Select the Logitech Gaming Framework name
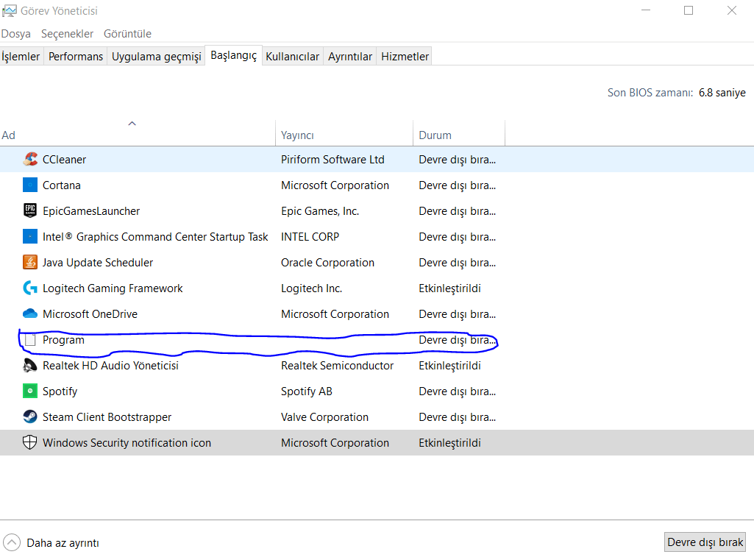 coord(113,288)
